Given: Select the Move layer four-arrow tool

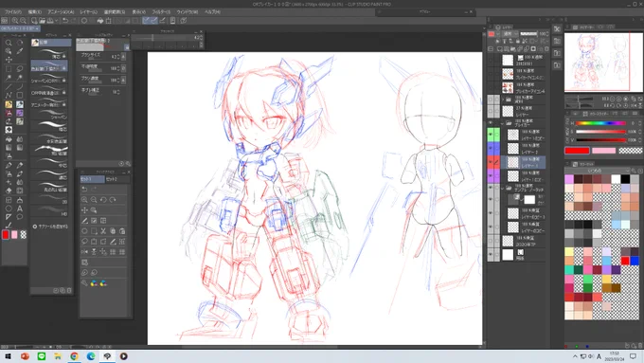Looking at the screenshot, I should tap(9, 60).
